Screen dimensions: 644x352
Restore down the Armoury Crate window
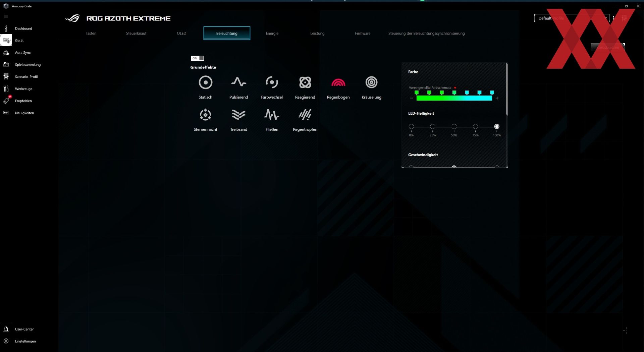pos(626,6)
